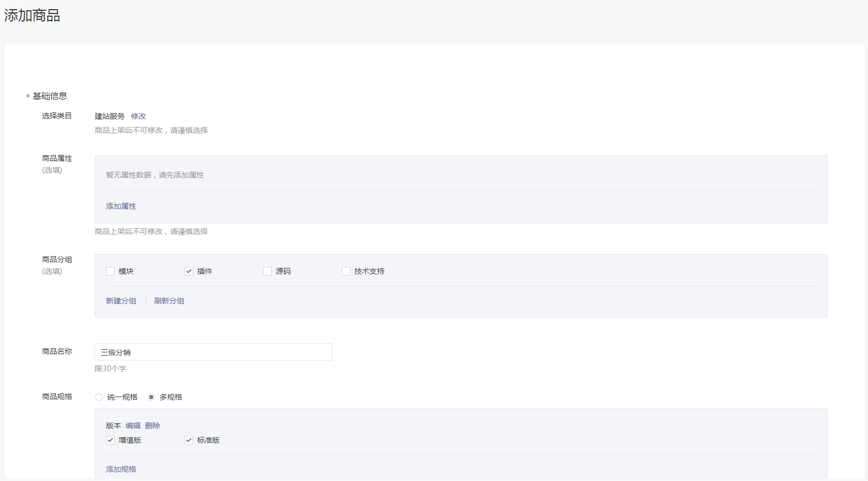Click 刷新分组 to refresh groups

169,301
